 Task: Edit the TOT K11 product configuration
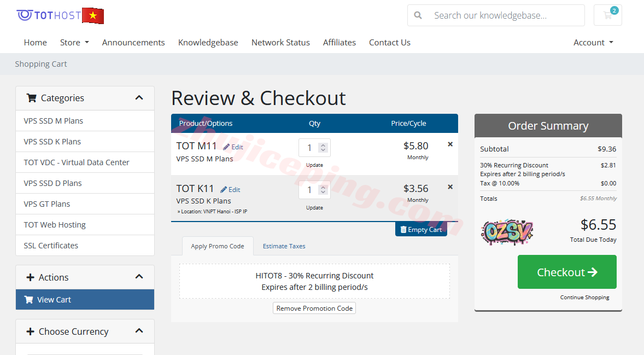tap(230, 190)
